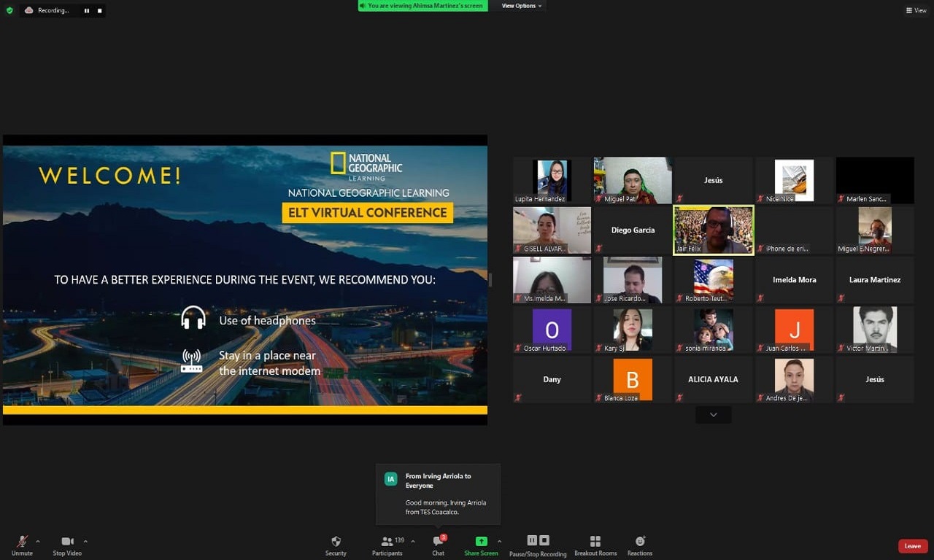Expand audio options caret beside Unmute
The width and height of the screenshot is (934, 560).
click(38, 541)
